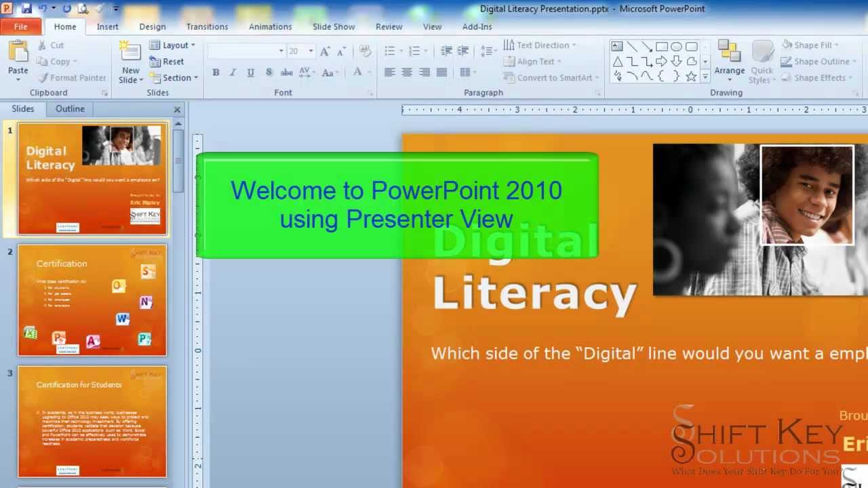This screenshot has height=488, width=868.
Task: Open the Layout dropdown
Action: 172,45
